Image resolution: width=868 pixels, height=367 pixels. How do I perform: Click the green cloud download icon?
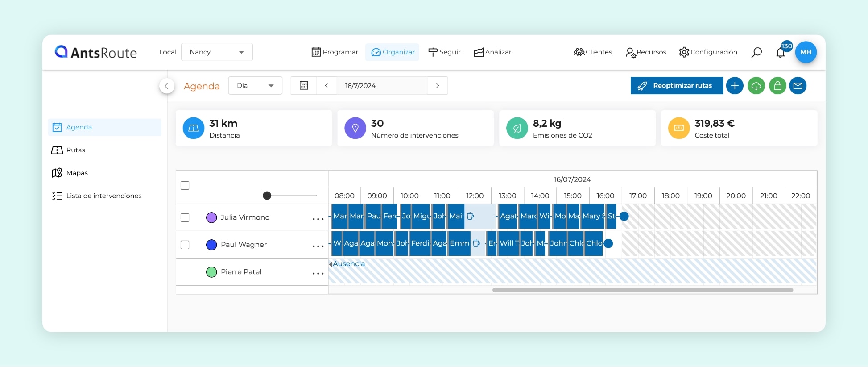click(756, 86)
